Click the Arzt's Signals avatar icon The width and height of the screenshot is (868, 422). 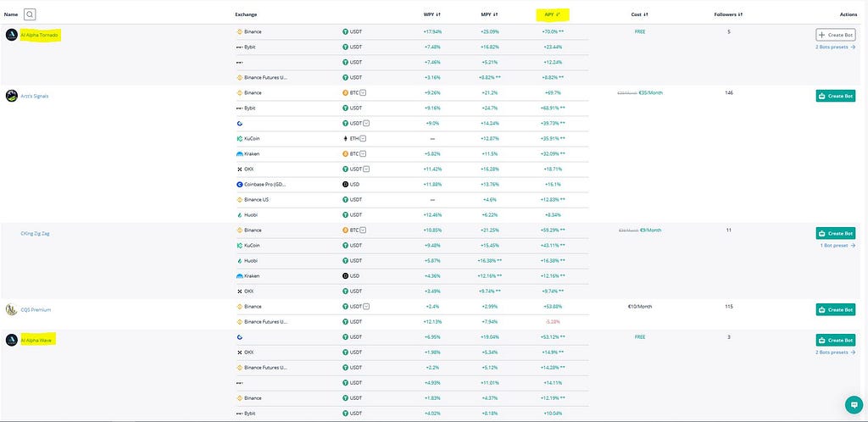pos(12,96)
